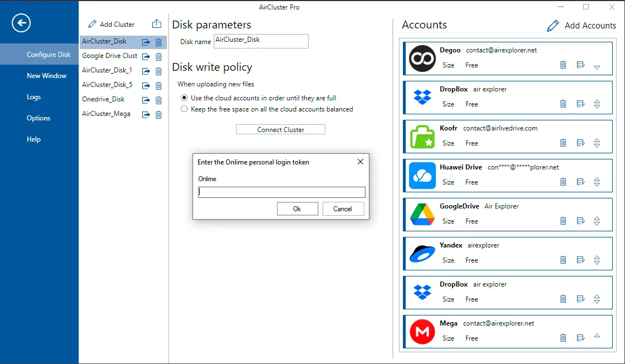Cancel the Onlime token dialog
The height and width of the screenshot is (364, 625).
pyautogui.click(x=343, y=208)
